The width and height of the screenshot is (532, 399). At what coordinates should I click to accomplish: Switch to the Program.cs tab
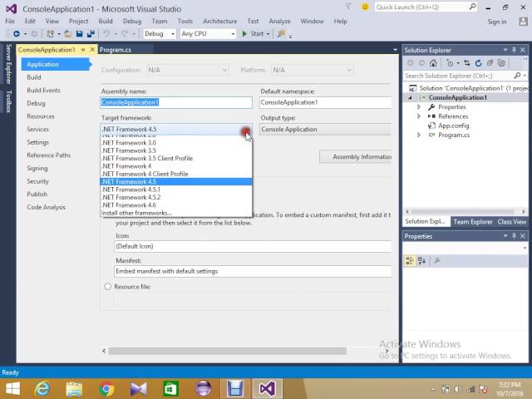tap(116, 50)
